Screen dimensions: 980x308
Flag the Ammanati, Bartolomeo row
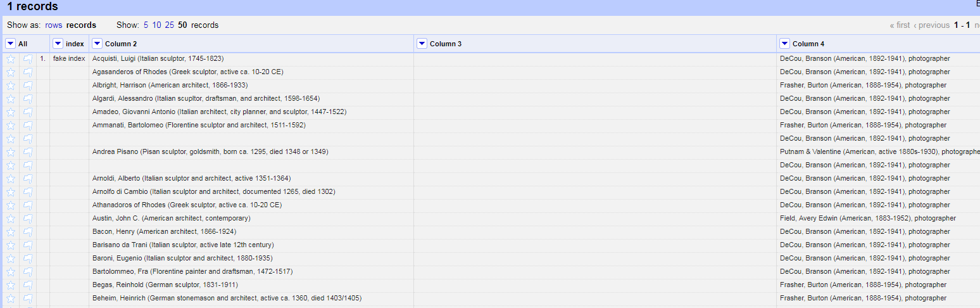(x=28, y=125)
